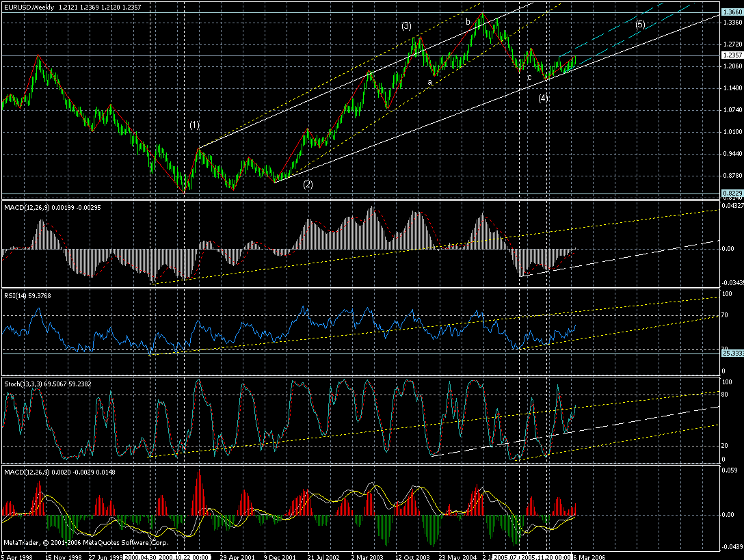Click time axis date 29 Apr 2001
Viewport: 744px width, 560px height.
tap(237, 557)
